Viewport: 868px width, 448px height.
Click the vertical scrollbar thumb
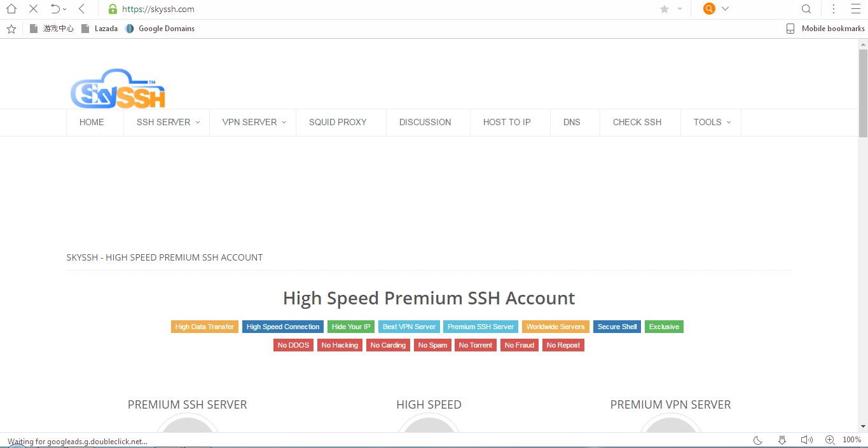(x=863, y=92)
